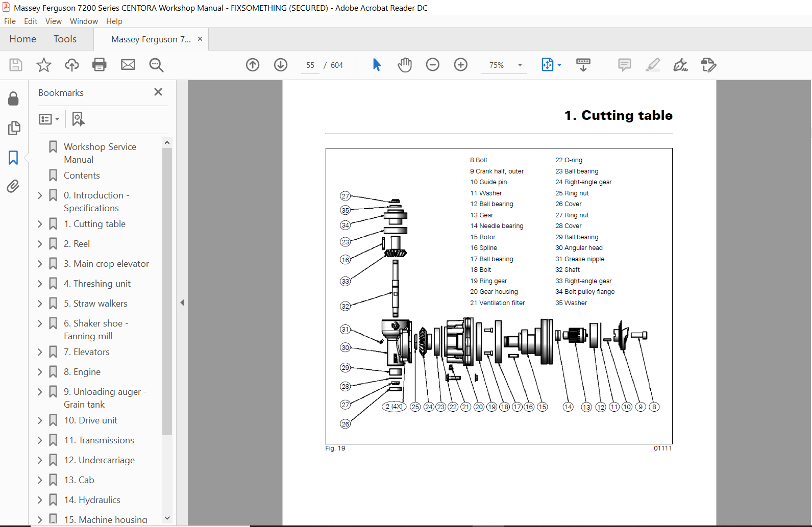Expand the 4. Threshing unit bookmark
This screenshot has width=812, height=527.
pyautogui.click(x=40, y=284)
